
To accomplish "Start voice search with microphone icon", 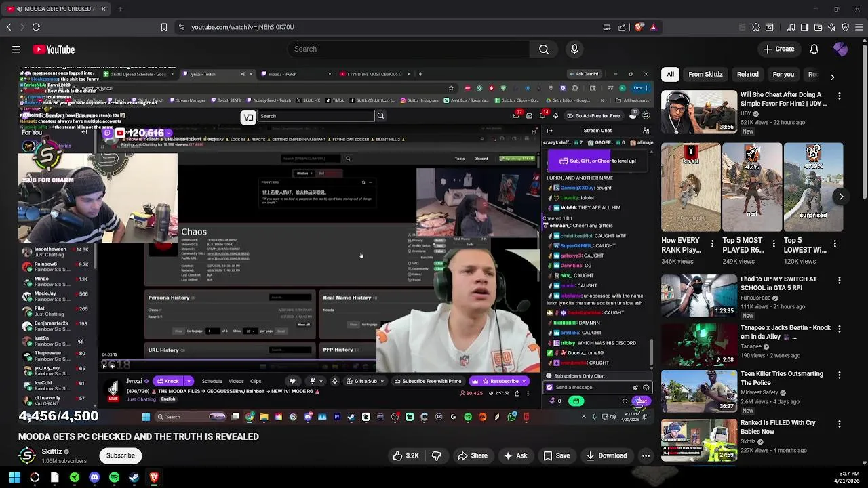I will click(574, 49).
